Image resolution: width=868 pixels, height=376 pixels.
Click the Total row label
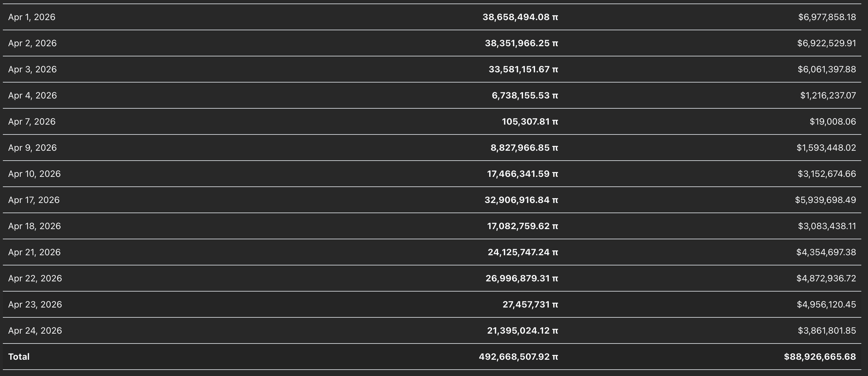(x=19, y=357)
